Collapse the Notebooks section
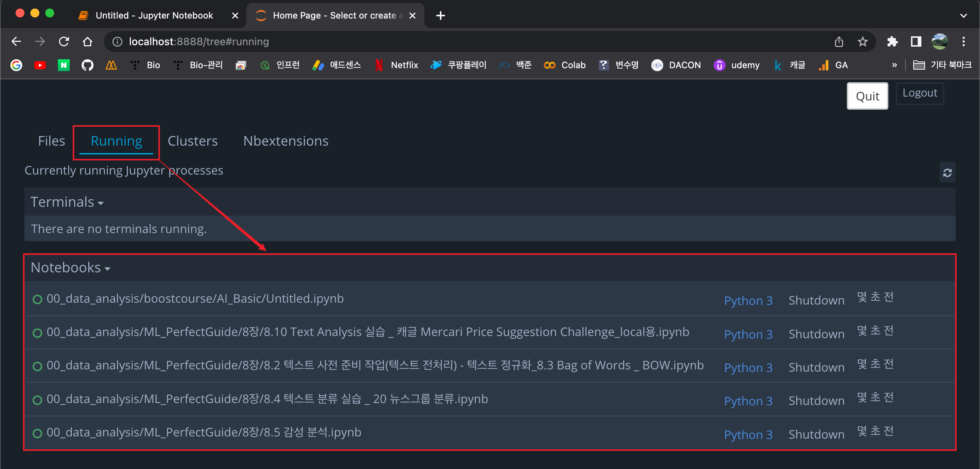This screenshot has width=980, height=469. click(108, 268)
